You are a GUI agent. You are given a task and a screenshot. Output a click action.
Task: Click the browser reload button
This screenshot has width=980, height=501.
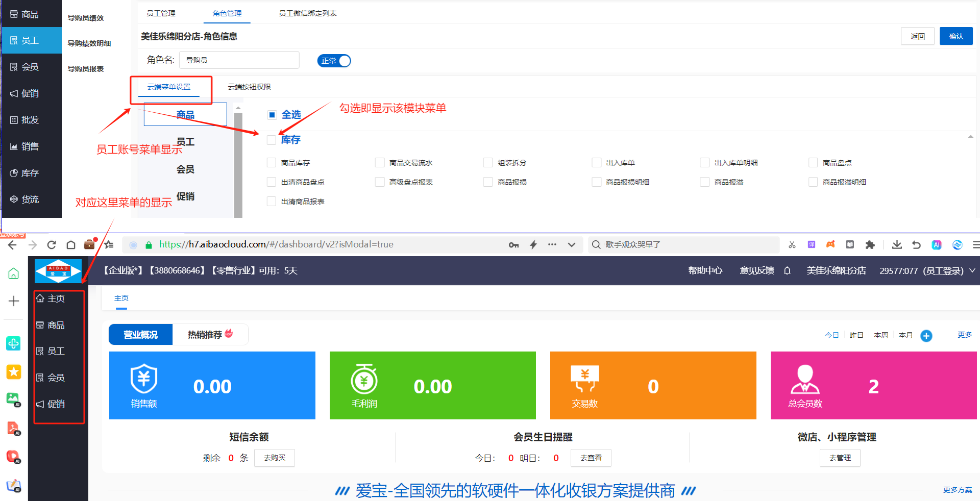(x=52, y=245)
